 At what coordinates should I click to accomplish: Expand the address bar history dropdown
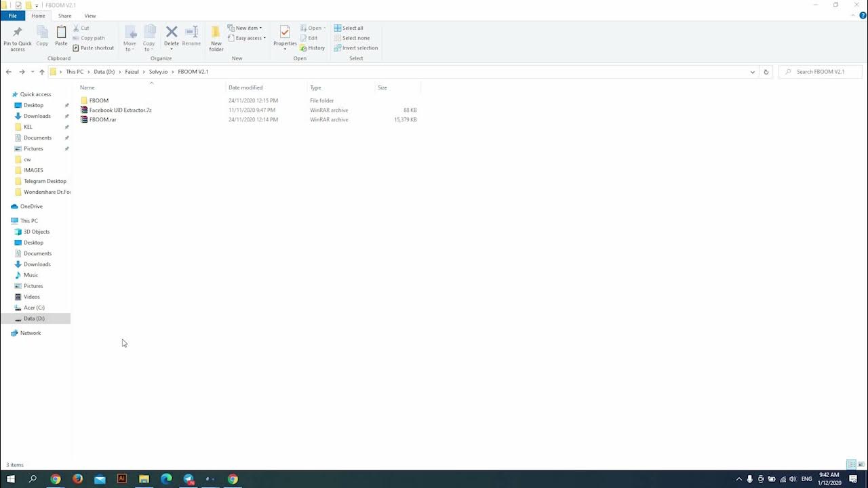[752, 72]
